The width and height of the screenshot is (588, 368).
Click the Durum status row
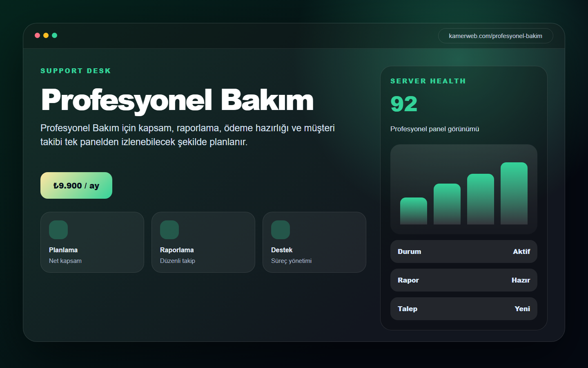pos(464,251)
